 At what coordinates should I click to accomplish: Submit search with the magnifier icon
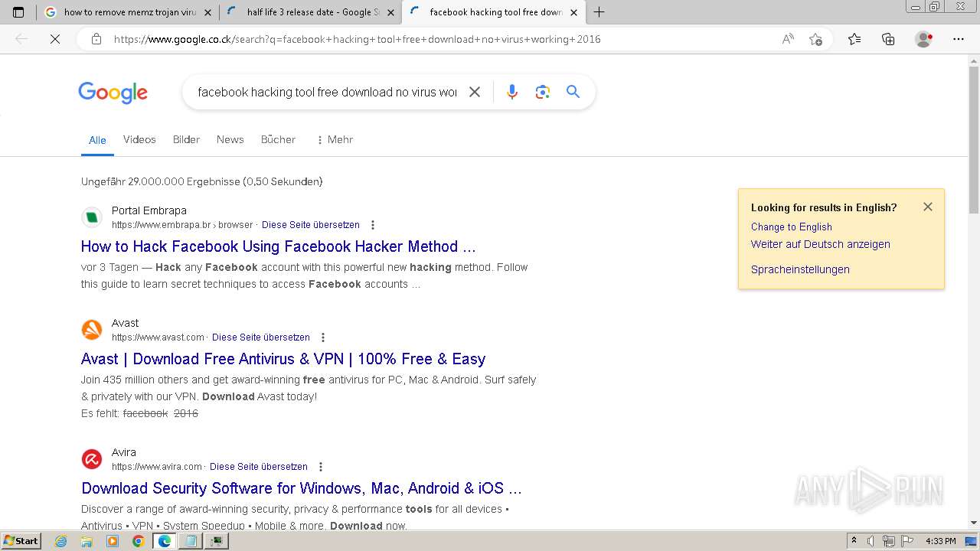point(573,92)
